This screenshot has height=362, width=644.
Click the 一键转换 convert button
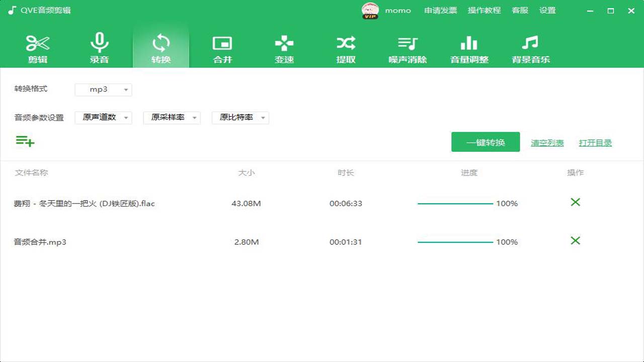(x=485, y=142)
